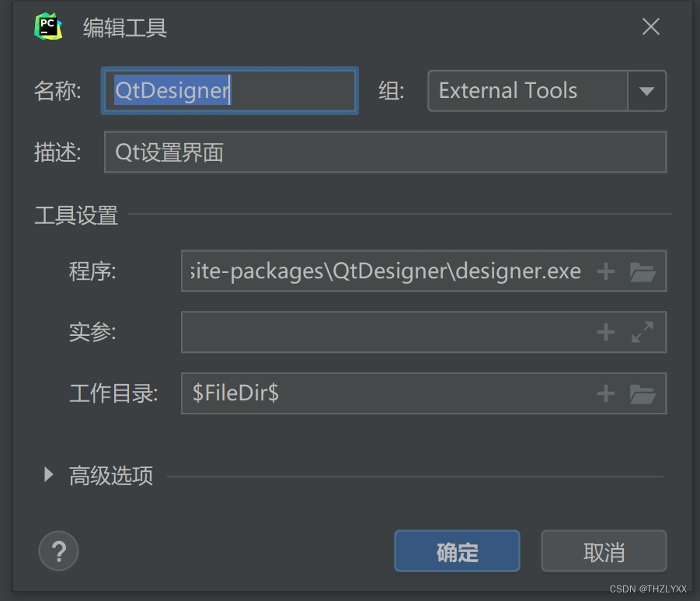Click the 名称 field containing QtDesigner

pos(230,91)
